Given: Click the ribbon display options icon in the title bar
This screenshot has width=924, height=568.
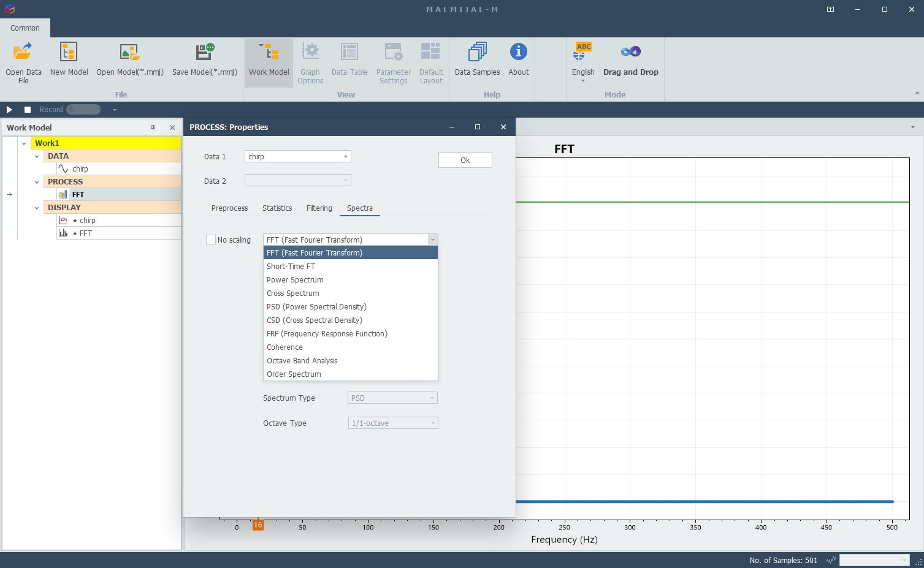Looking at the screenshot, I should (x=830, y=9).
